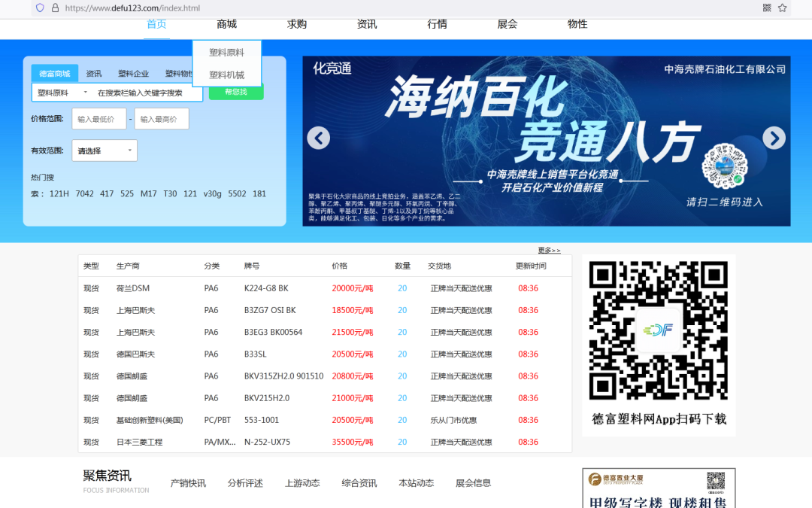Select the 首页 menu item
The image size is (812, 508).
(x=156, y=23)
